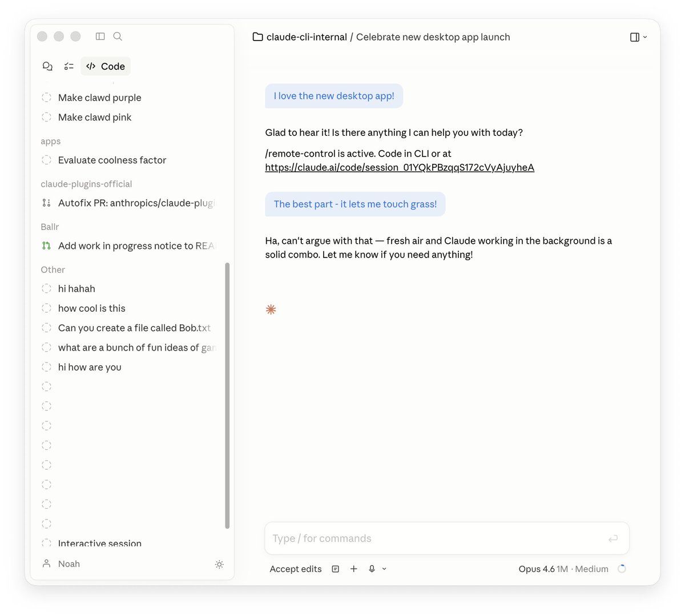Switch to the chats bubble icon
The height and width of the screenshot is (616, 685).
click(x=47, y=66)
